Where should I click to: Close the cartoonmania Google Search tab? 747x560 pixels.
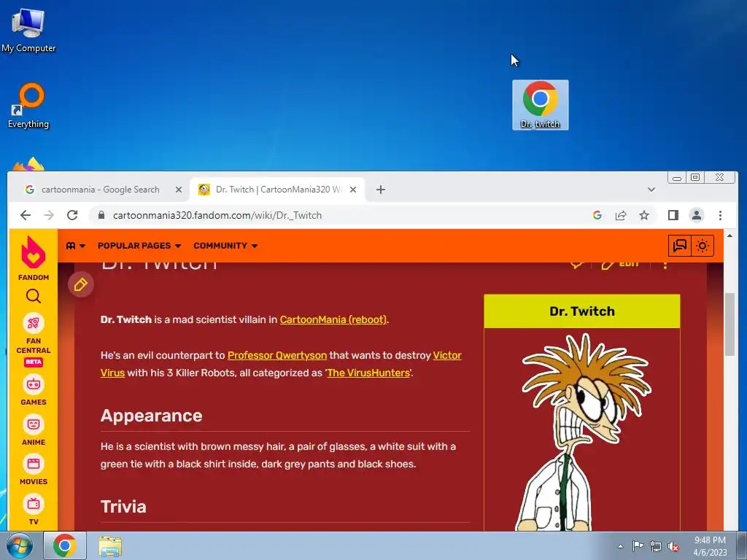[179, 190]
